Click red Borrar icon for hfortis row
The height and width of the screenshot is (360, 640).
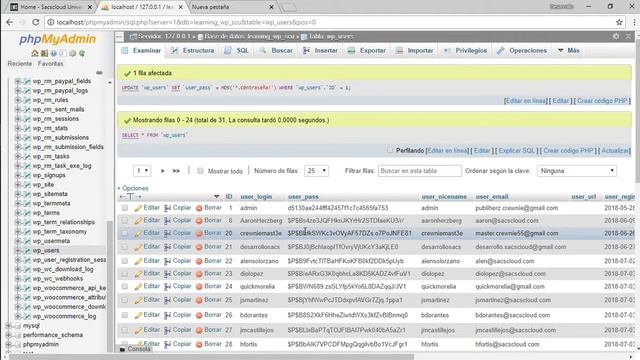click(x=199, y=344)
